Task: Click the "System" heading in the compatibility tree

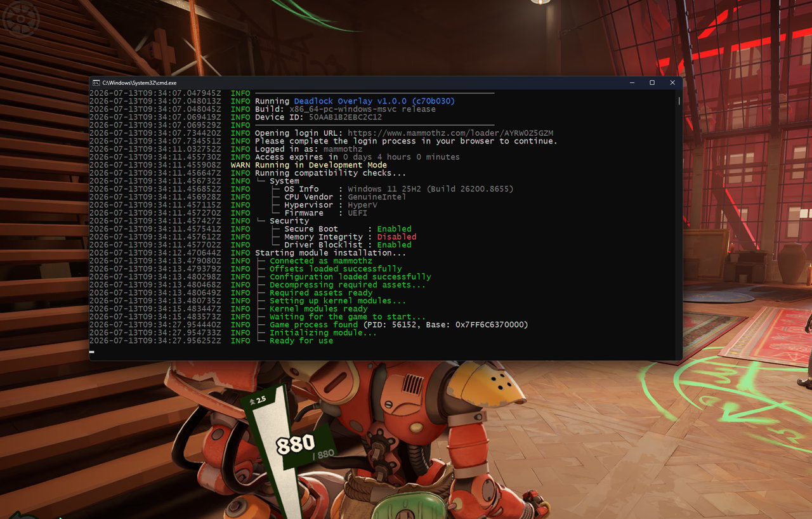Action: [x=284, y=181]
